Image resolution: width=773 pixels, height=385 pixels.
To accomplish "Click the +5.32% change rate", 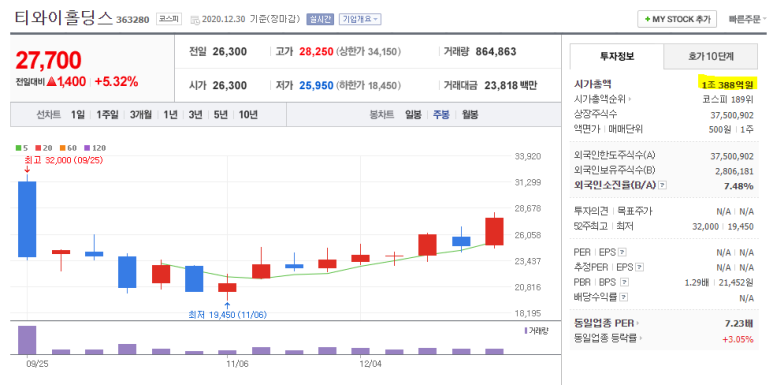I will click(x=116, y=82).
